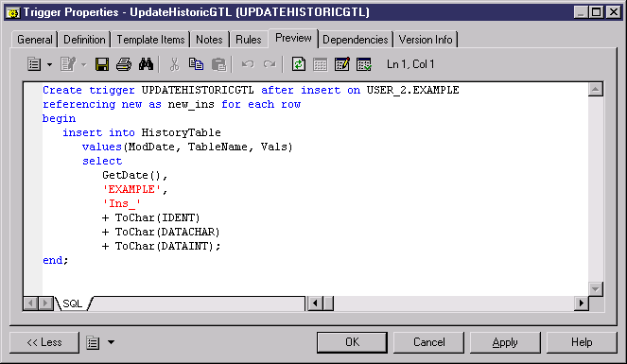627x364 pixels.
Task: Click the Print icon in toolbar
Action: click(x=124, y=64)
